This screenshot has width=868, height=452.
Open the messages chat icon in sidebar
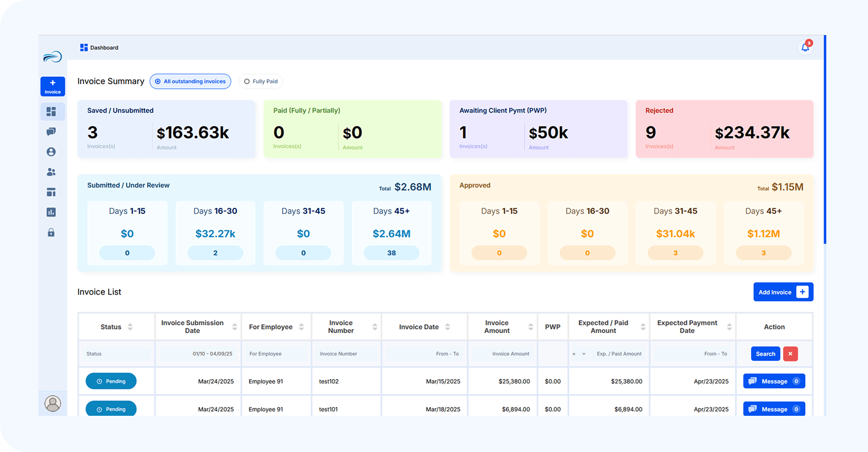click(51, 132)
